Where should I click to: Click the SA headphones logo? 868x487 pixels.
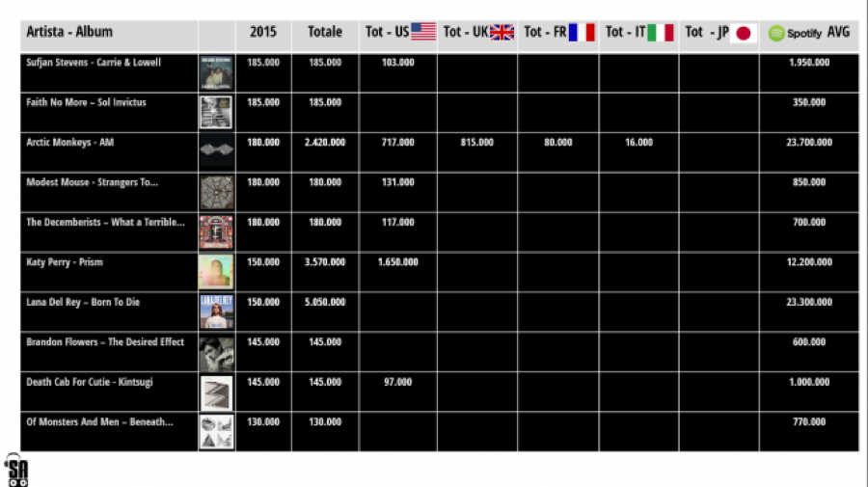pos(16,470)
